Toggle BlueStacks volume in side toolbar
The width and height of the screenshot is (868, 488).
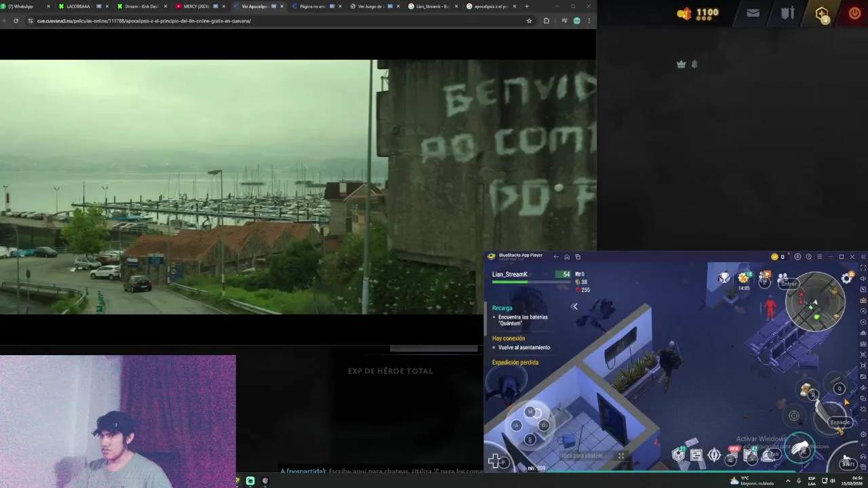click(863, 279)
